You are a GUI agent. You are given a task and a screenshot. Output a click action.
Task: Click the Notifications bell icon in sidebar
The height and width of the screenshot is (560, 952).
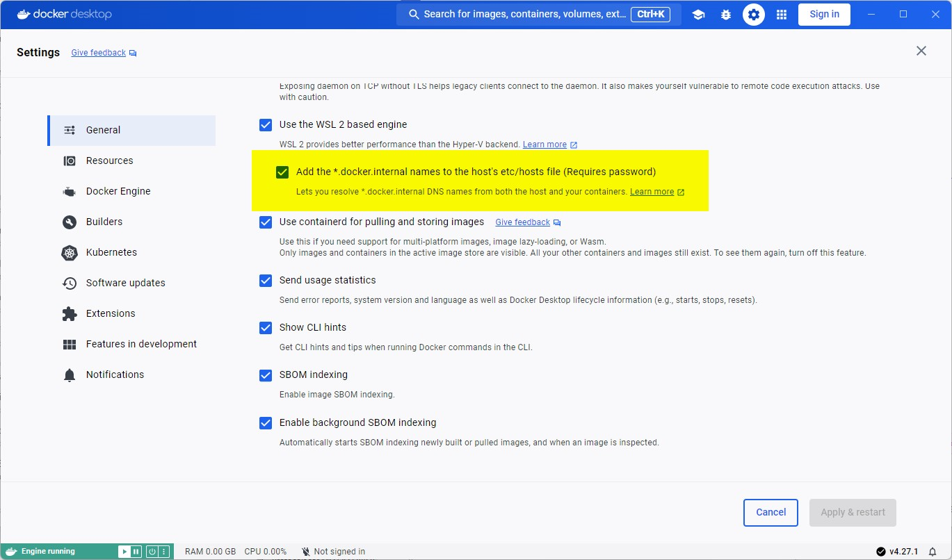click(x=70, y=374)
